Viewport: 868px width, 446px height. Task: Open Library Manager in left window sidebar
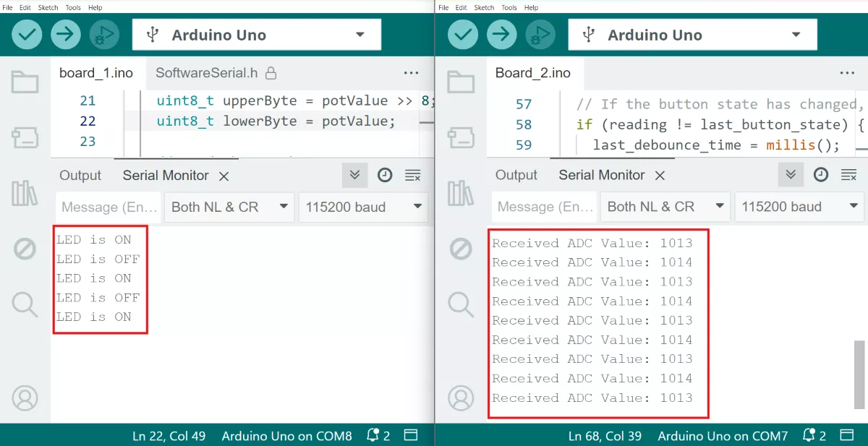pos(25,193)
